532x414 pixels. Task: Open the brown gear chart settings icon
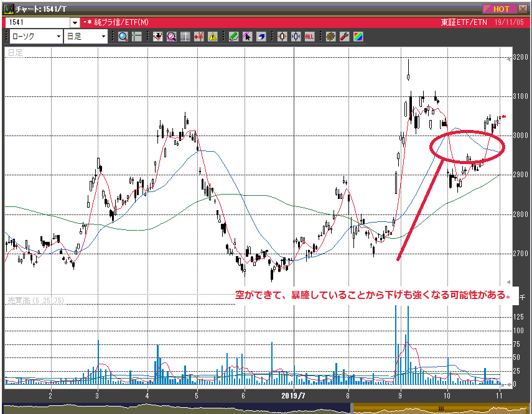pos(330,36)
